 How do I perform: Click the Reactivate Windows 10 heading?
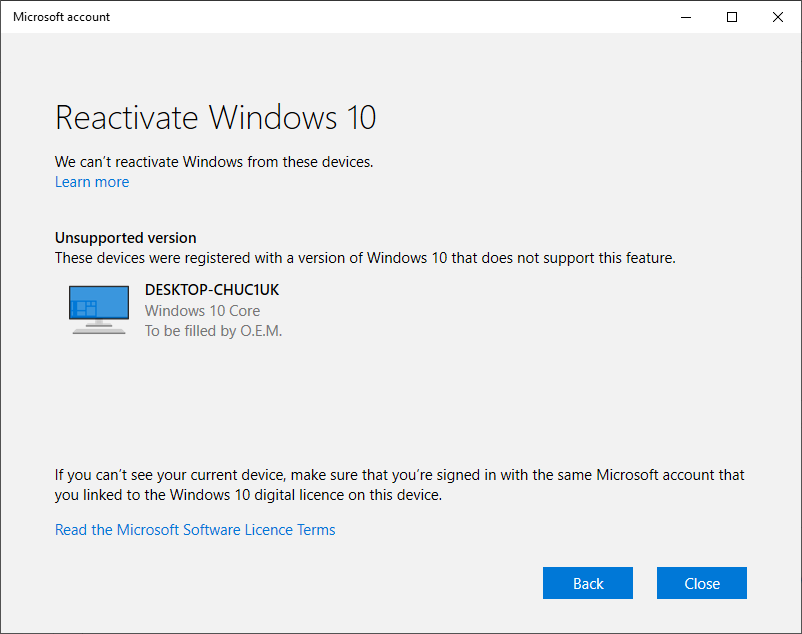tap(215, 118)
